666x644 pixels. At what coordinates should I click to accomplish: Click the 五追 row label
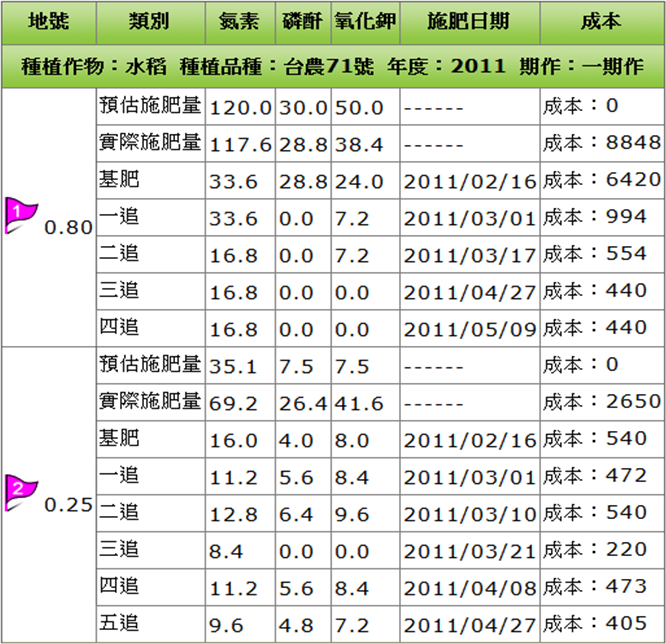pyautogui.click(x=119, y=623)
